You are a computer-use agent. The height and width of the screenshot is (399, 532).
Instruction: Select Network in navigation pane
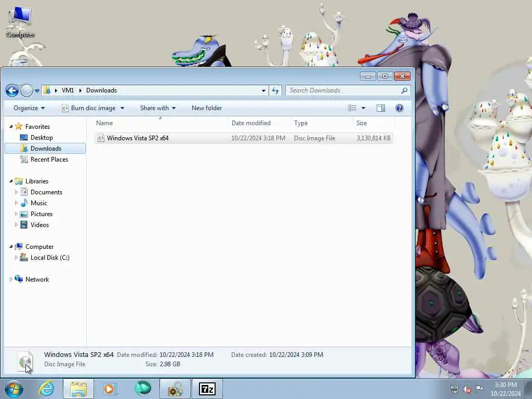coord(37,279)
